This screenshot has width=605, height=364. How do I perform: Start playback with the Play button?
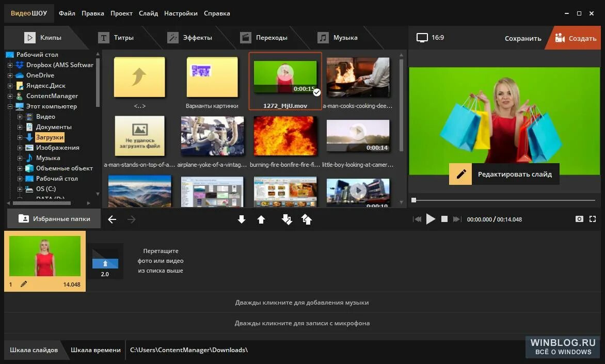tap(431, 219)
